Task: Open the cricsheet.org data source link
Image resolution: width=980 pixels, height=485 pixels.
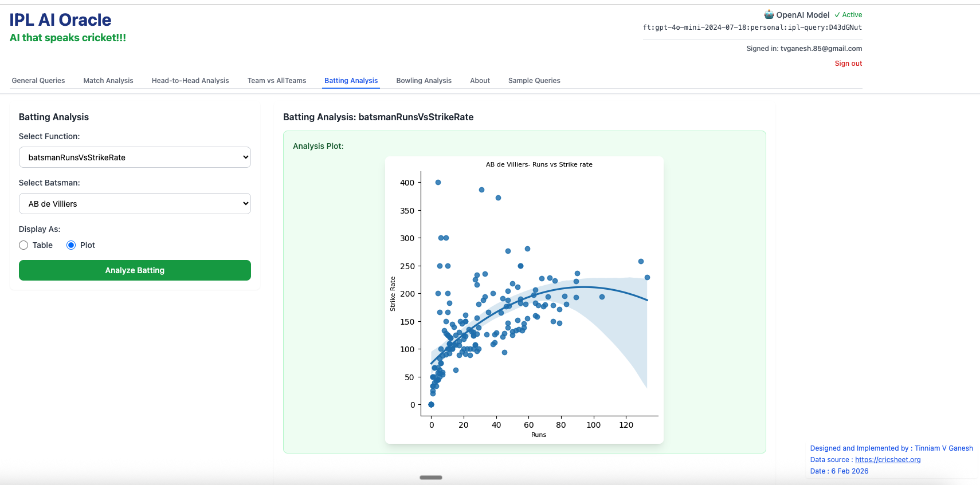Action: point(888,460)
